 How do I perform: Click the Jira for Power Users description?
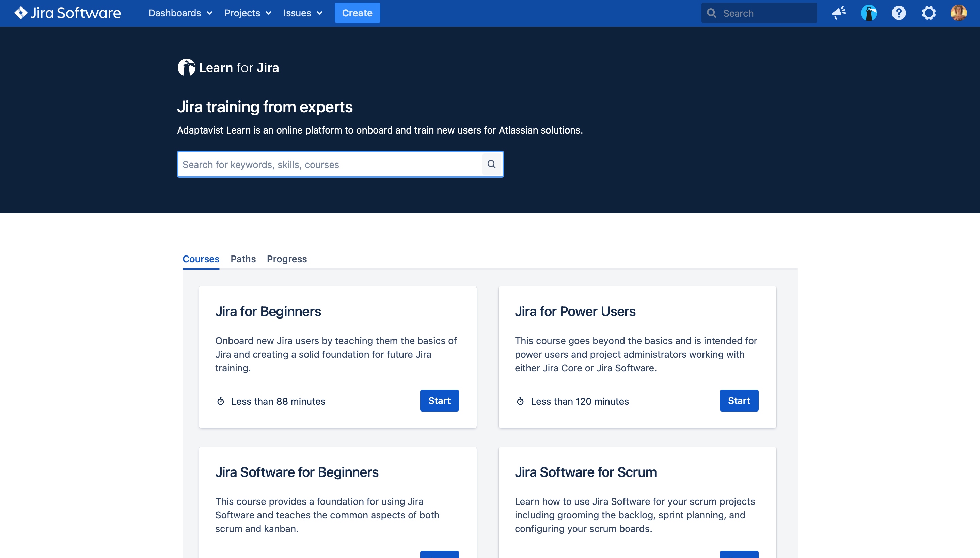click(636, 354)
